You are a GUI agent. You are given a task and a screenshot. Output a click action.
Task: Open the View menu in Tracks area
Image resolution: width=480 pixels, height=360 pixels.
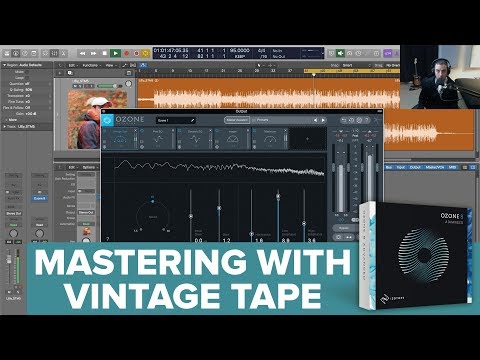[x=110, y=65]
